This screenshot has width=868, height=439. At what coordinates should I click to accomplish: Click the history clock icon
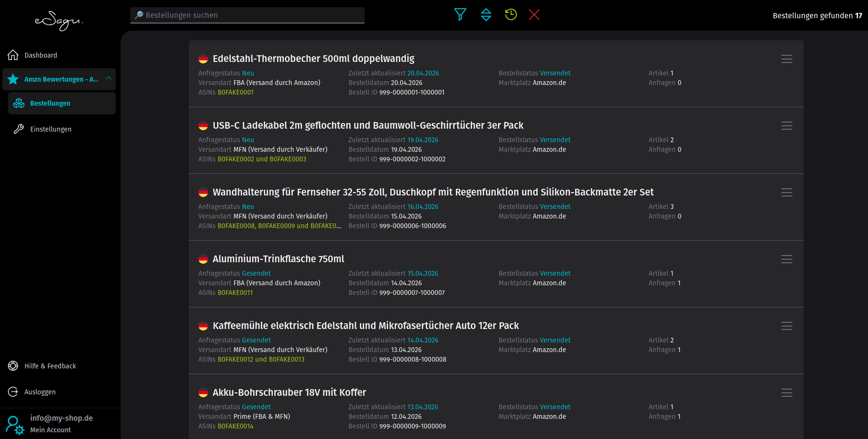(x=511, y=15)
